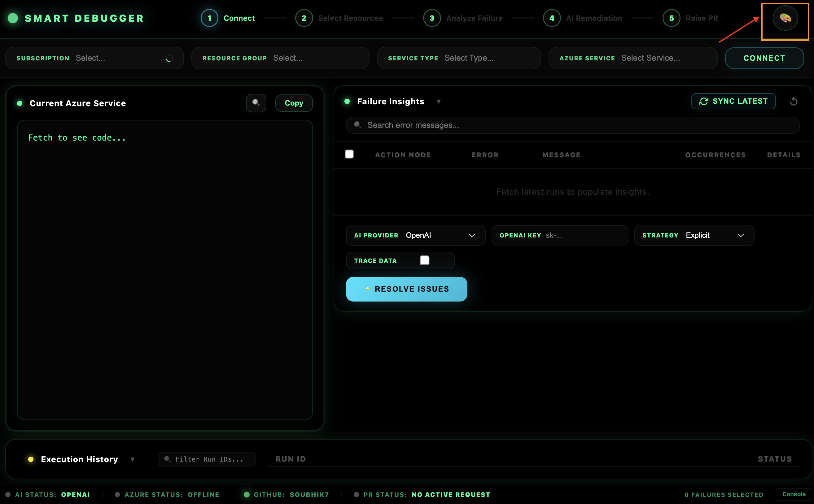
Task: Click the reset arrow next to Sync Latest
Action: 794,101
